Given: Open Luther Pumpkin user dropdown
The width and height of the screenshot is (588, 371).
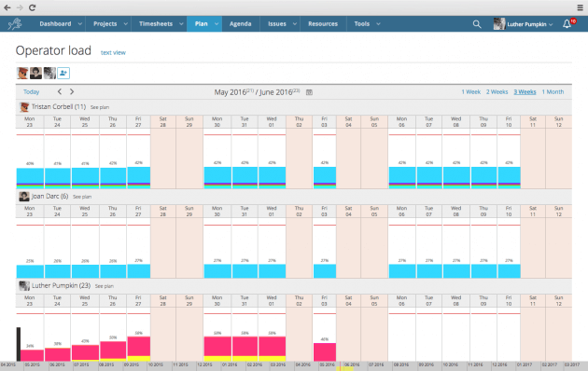Looking at the screenshot, I should click(x=523, y=24).
